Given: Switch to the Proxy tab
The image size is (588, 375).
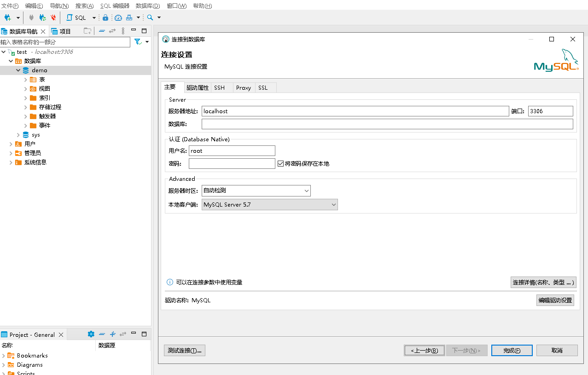Looking at the screenshot, I should click(x=244, y=87).
